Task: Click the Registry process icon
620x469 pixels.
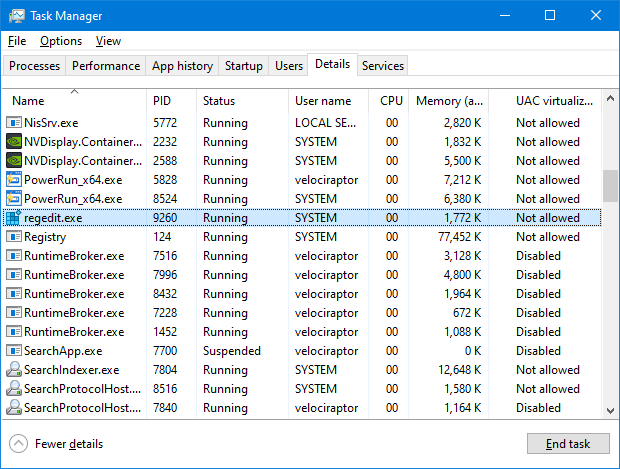Action: click(14, 237)
